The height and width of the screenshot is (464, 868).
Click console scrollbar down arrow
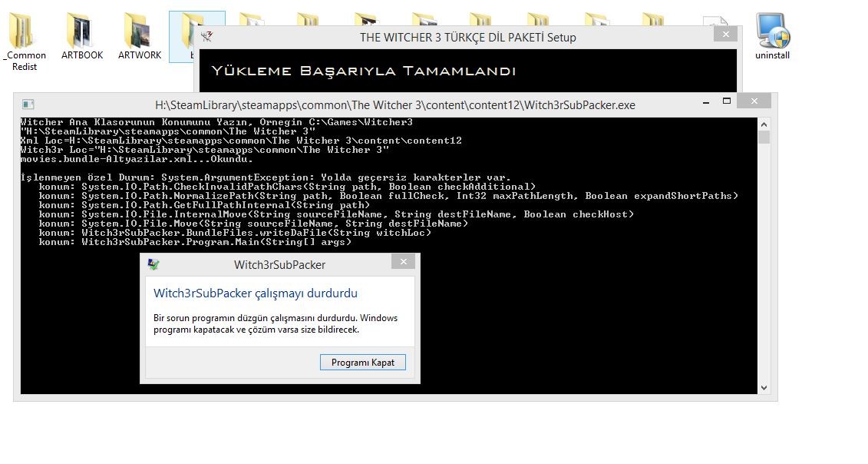(x=764, y=388)
